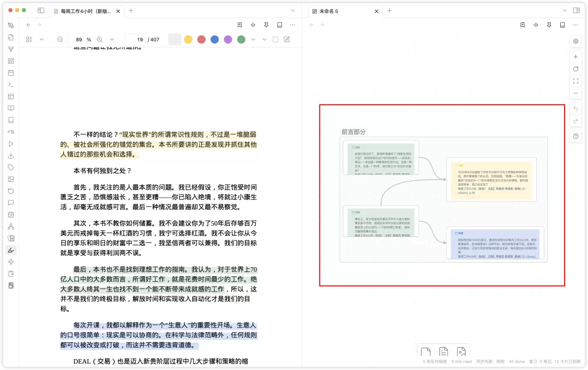The image size is (588, 370).
Task: Open the file search icon in ribbon
Action: pos(11,37)
